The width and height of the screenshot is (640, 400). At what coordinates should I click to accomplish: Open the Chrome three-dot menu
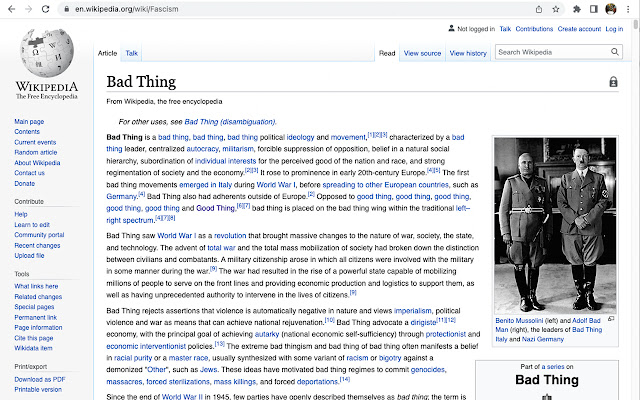coord(628,9)
